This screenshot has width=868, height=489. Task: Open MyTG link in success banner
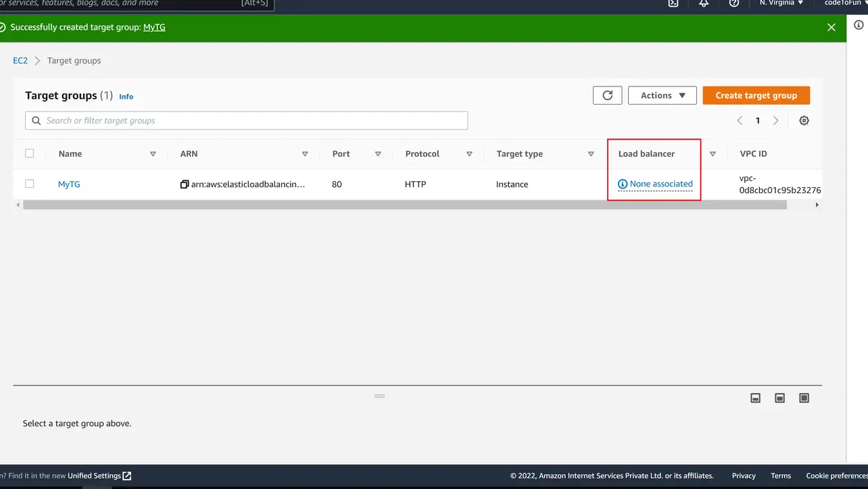tap(154, 27)
